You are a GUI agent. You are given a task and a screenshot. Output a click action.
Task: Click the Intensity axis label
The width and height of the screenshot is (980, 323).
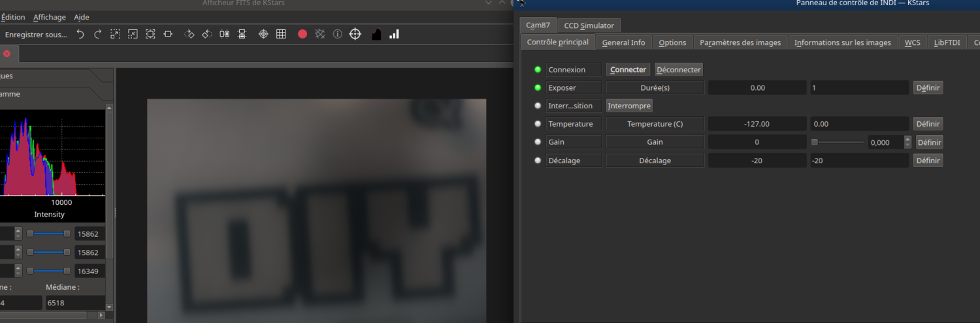[x=50, y=215]
